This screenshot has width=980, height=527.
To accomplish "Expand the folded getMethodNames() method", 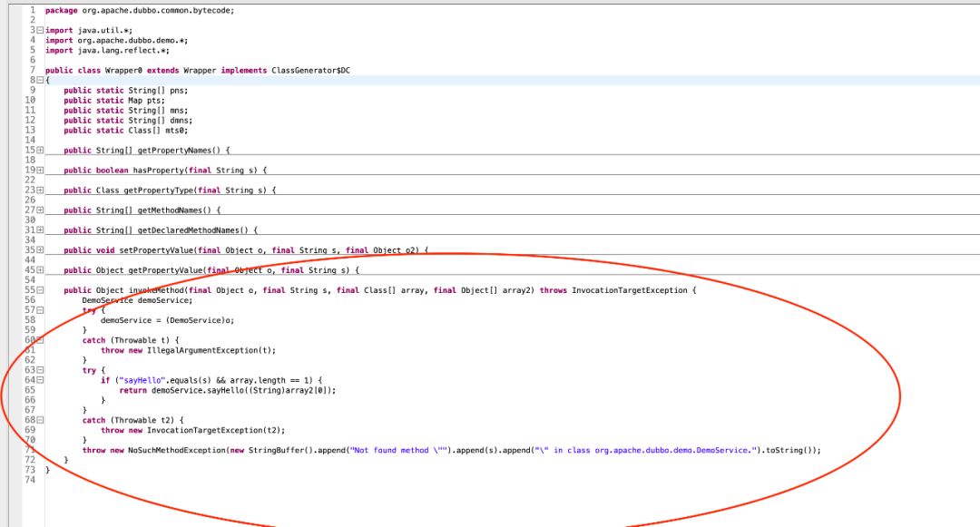I will point(40,210).
